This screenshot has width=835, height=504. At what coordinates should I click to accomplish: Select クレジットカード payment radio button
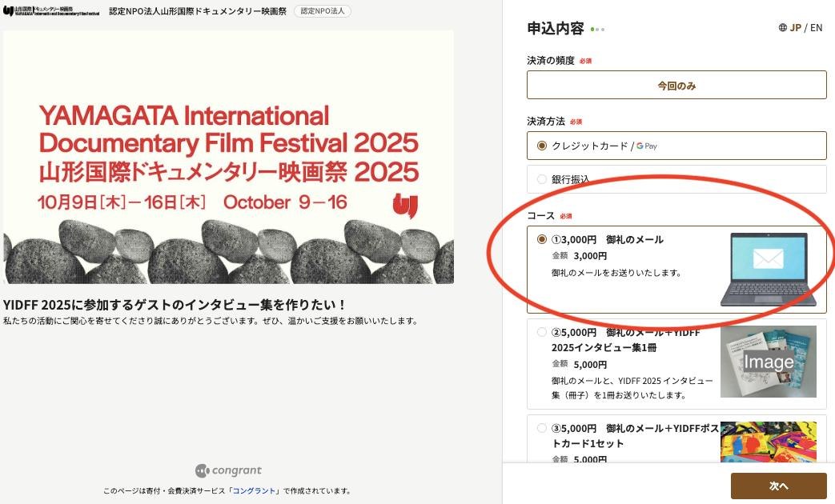(542, 146)
